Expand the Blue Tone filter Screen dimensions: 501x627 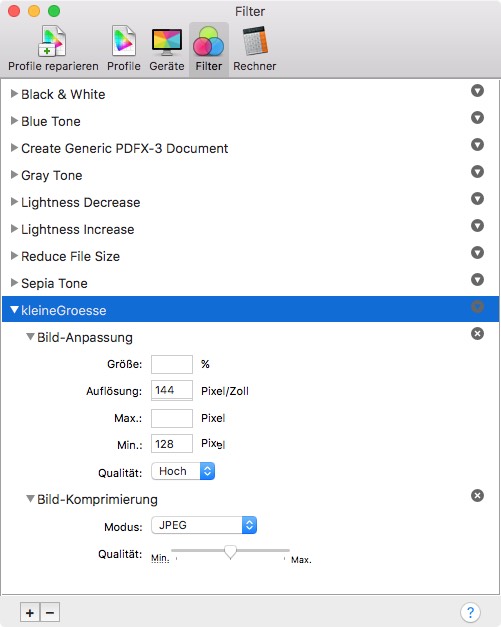click(x=14, y=121)
